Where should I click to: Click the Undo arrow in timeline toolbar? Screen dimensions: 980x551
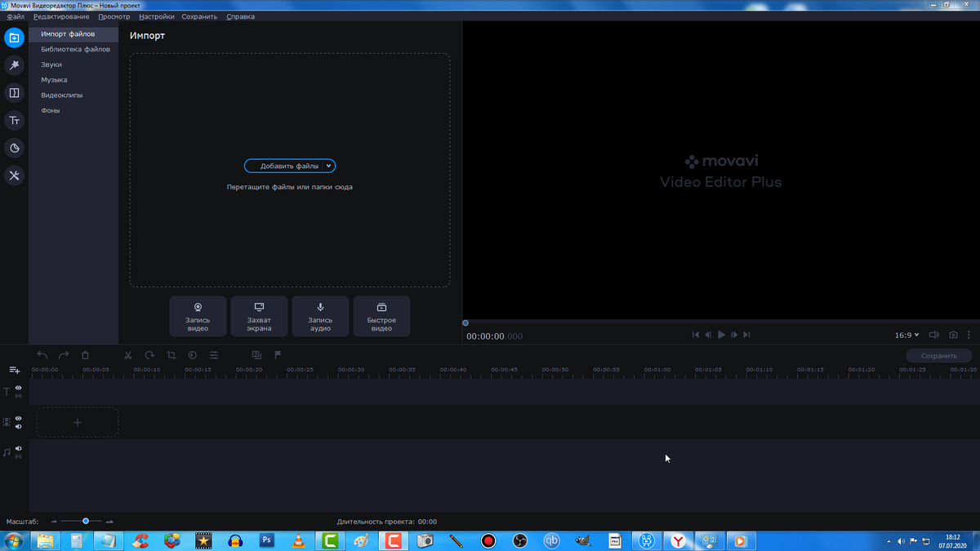point(42,355)
